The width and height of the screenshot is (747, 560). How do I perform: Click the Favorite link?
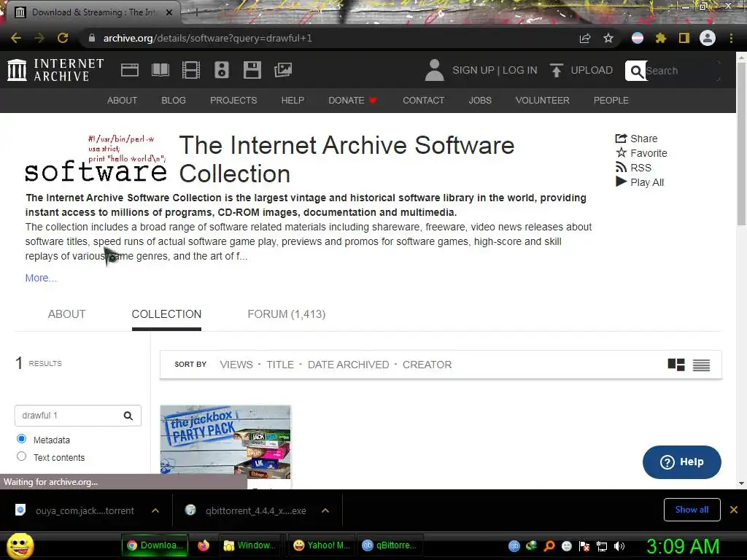pos(641,153)
